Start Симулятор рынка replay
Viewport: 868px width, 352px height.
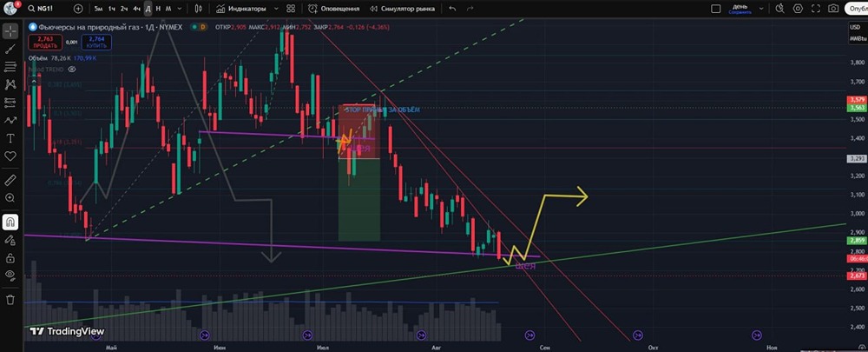pyautogui.click(x=403, y=9)
